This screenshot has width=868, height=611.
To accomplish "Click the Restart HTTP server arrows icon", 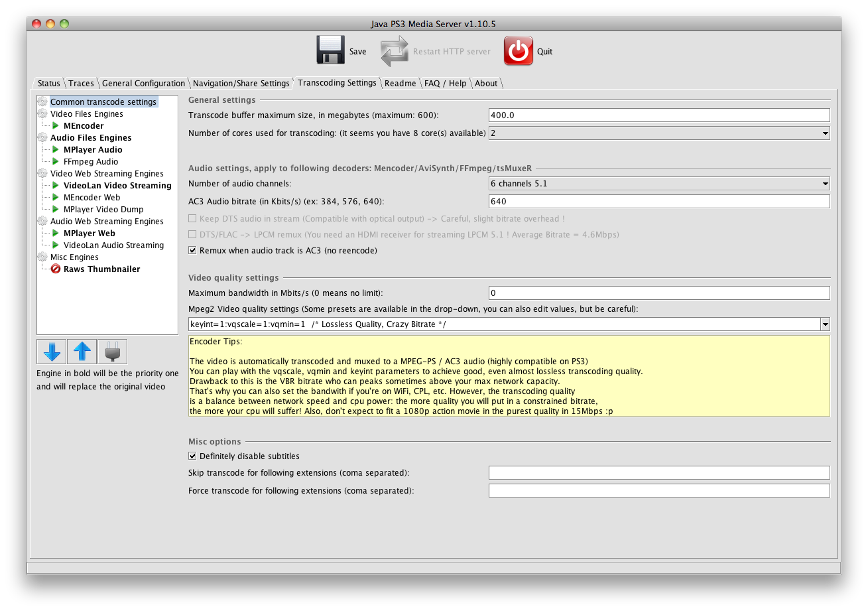I will click(394, 51).
